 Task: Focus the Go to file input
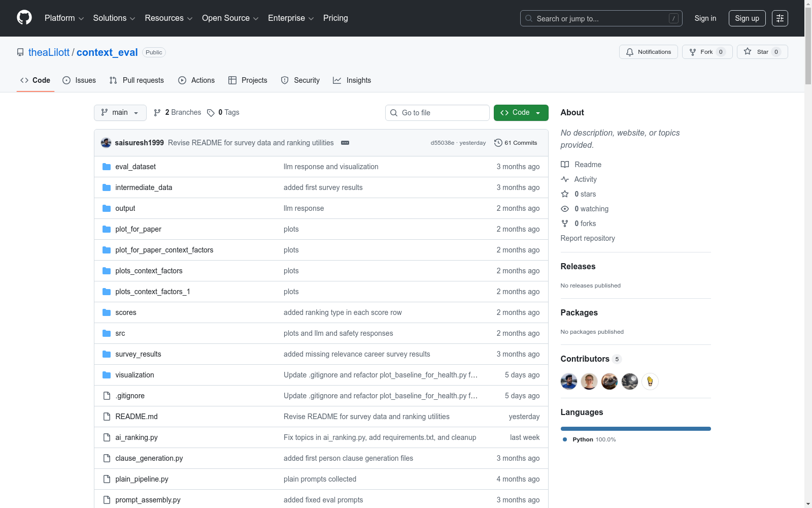[x=437, y=113]
